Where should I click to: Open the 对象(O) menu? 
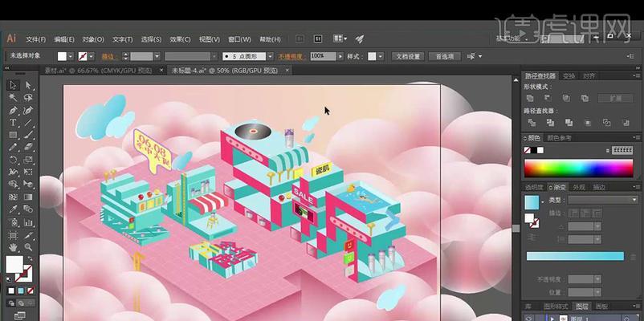[93, 39]
